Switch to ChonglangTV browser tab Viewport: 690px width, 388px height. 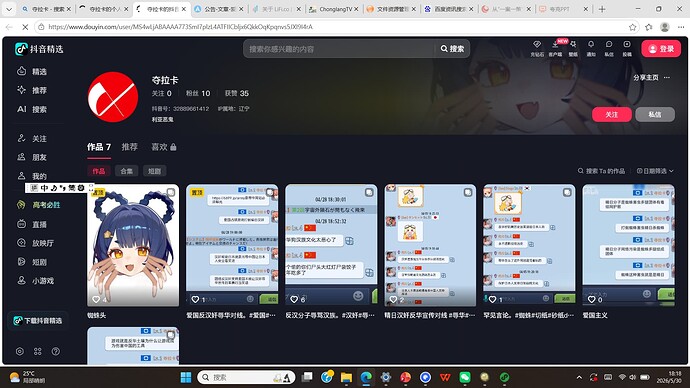333,9
